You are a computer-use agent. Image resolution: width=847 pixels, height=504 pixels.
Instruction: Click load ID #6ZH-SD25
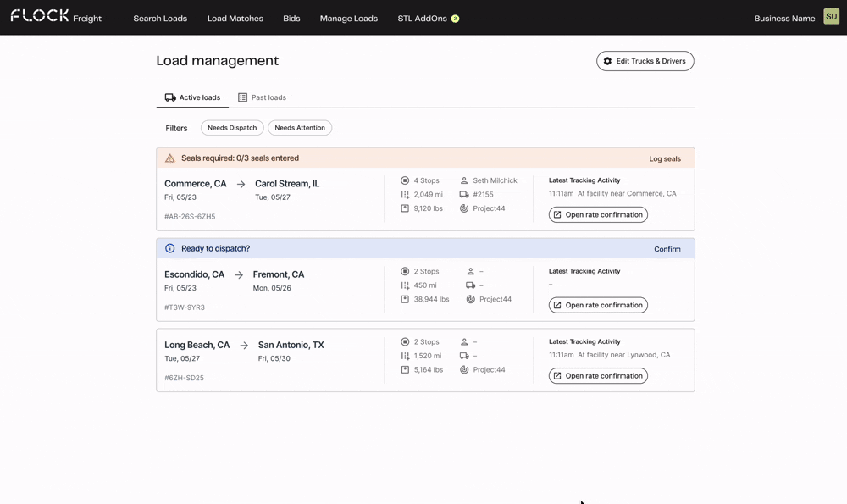coord(184,378)
